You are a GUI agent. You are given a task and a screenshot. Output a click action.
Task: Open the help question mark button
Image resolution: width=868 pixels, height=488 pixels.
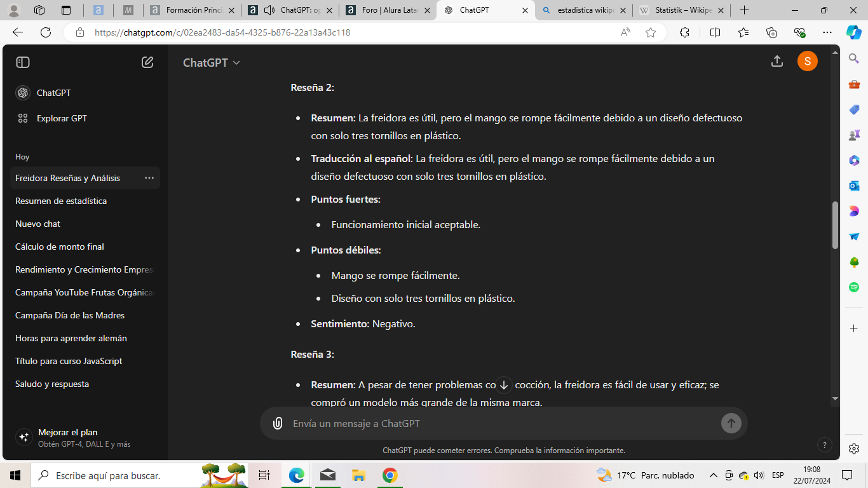824,445
